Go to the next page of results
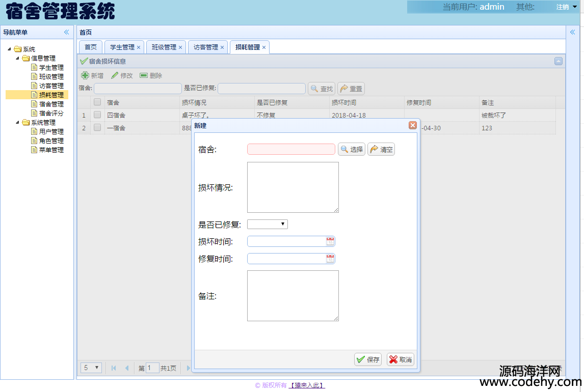This screenshot has width=584, height=392. (x=188, y=368)
